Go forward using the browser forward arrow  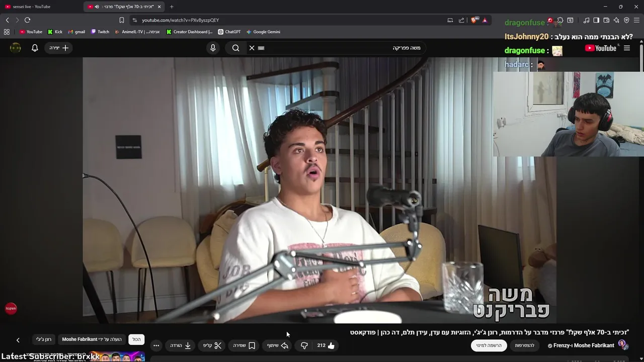point(17,20)
